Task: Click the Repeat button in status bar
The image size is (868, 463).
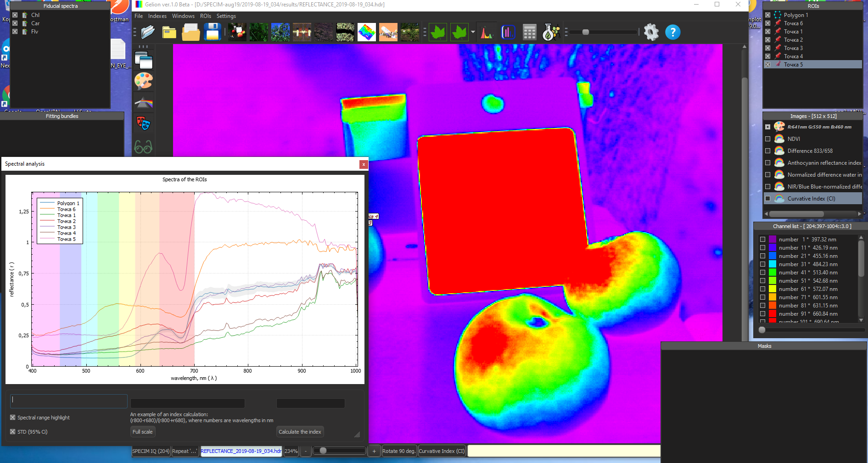Action: pos(185,451)
